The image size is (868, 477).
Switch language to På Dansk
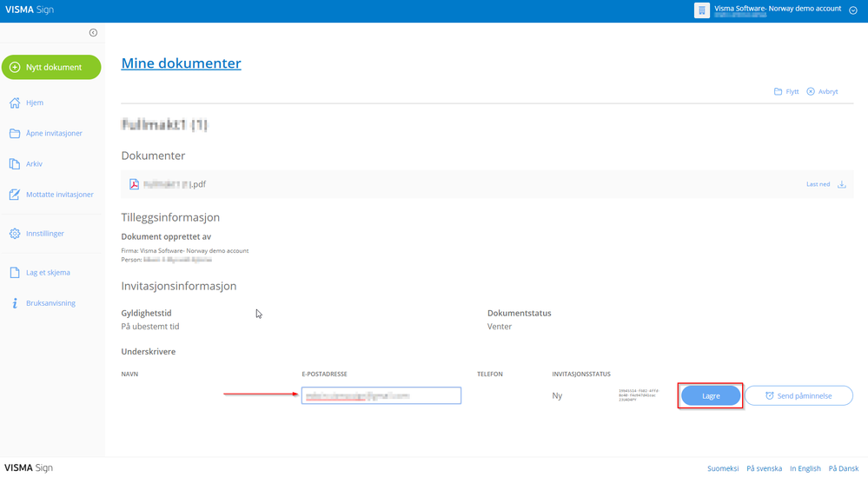click(x=844, y=468)
